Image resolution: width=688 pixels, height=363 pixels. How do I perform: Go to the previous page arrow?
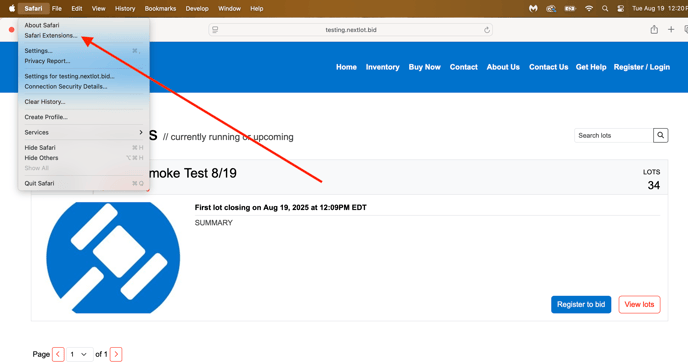(58, 354)
